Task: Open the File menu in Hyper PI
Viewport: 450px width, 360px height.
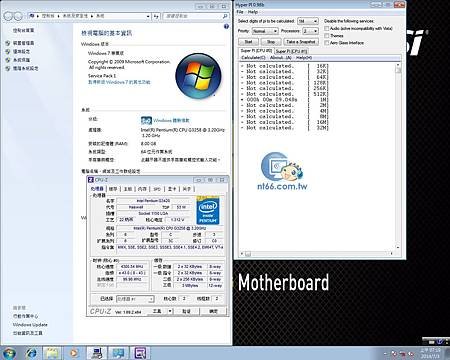Action: (x=240, y=12)
